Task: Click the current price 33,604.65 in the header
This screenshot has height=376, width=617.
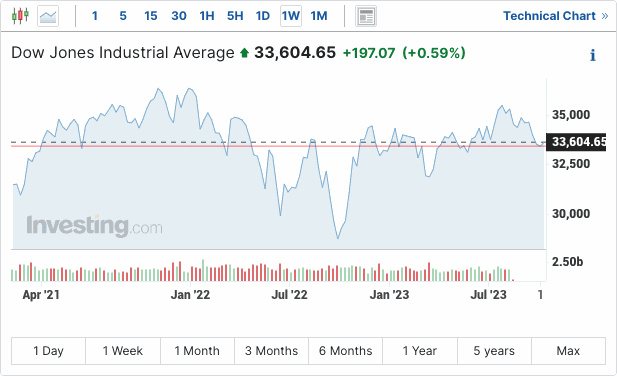Action: tap(295, 53)
